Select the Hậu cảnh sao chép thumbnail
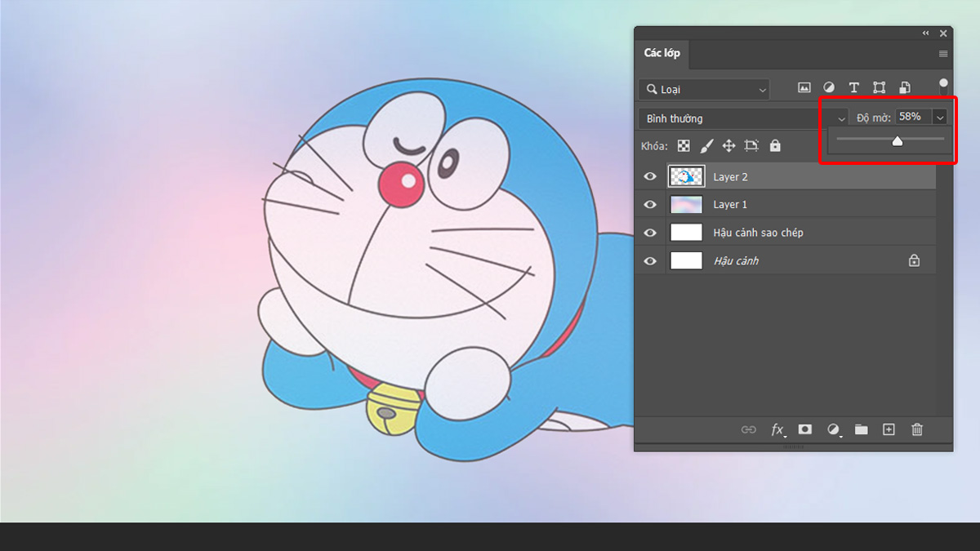 686,233
